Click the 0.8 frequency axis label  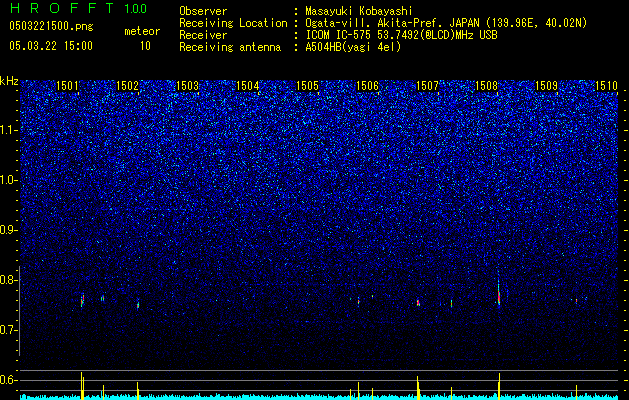8,280
